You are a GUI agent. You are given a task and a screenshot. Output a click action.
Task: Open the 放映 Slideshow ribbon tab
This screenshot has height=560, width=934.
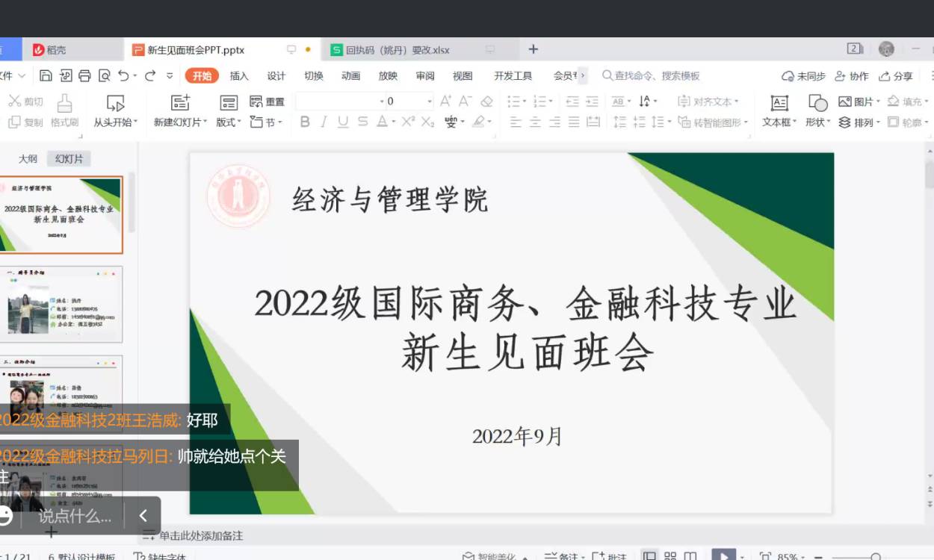tap(388, 75)
